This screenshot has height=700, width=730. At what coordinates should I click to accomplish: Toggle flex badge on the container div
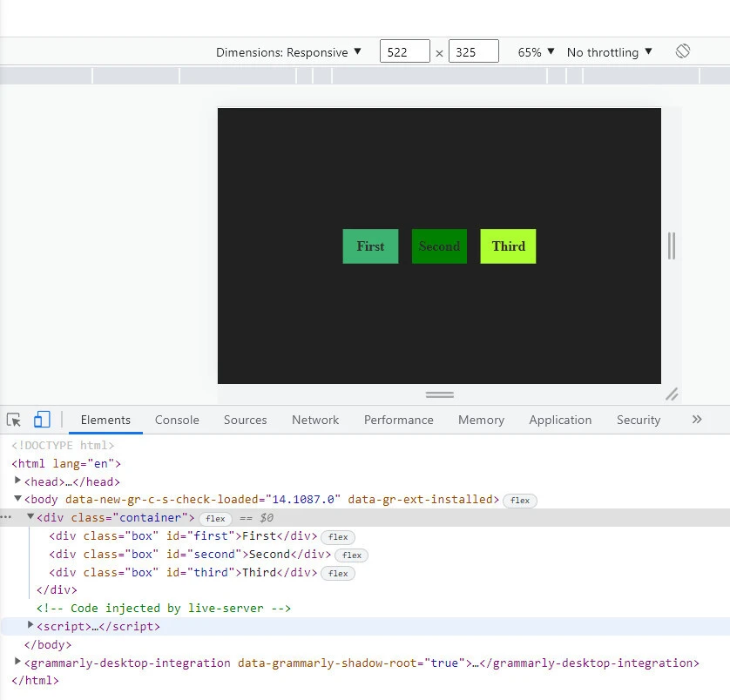215,519
